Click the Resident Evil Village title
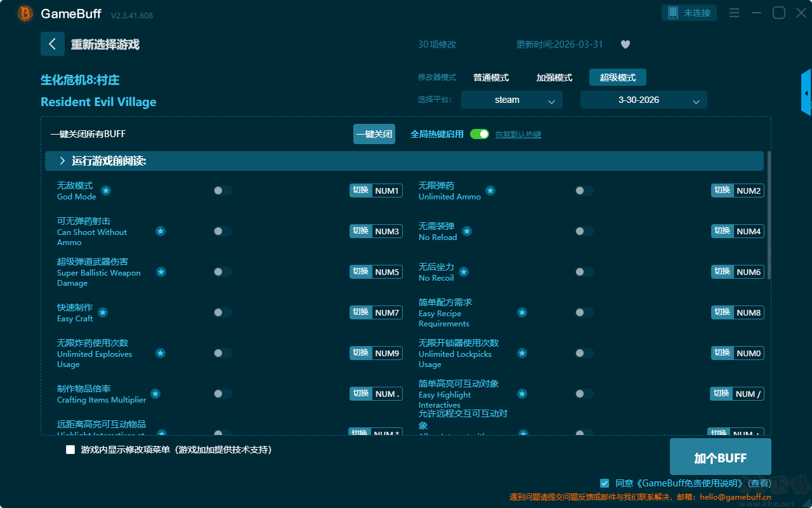812x508 pixels. (x=98, y=102)
